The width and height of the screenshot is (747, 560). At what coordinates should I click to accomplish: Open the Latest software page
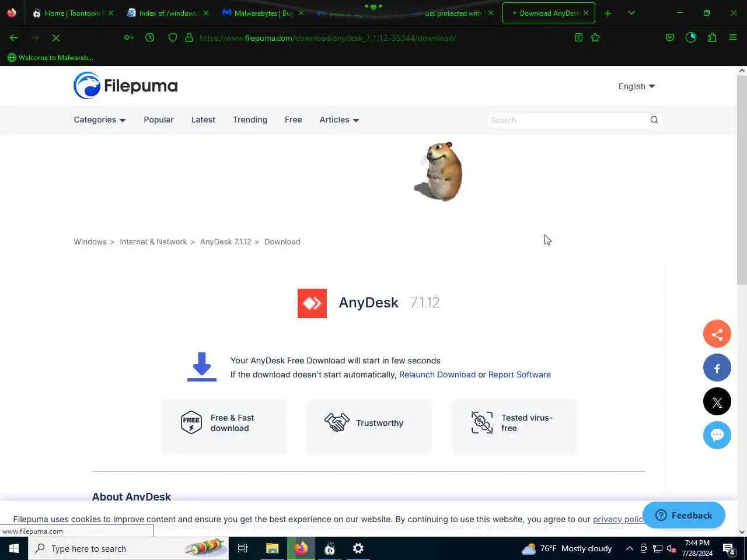pos(203,120)
